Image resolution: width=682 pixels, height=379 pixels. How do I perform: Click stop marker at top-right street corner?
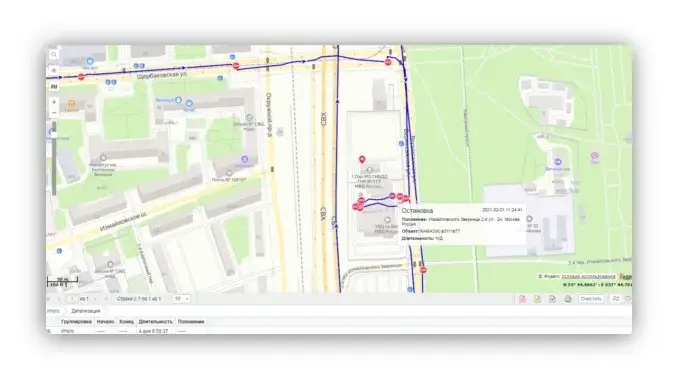388,62
